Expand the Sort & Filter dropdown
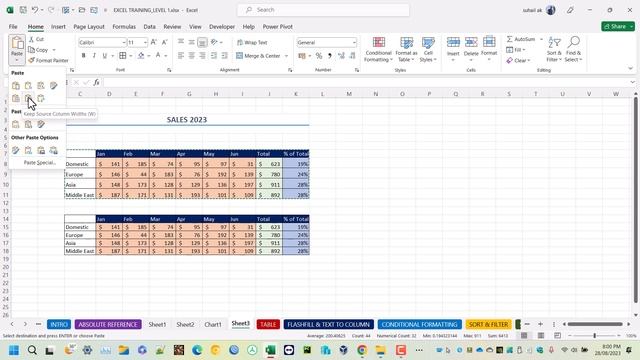 (x=554, y=49)
